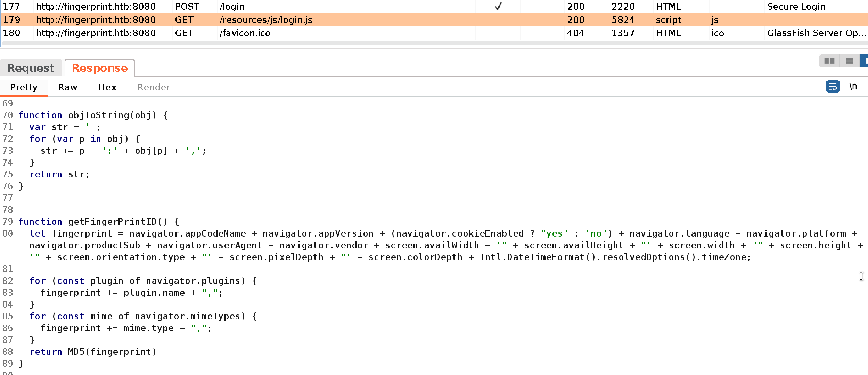Click the 'for (const plugin of navigator.plugins)' line
The height and width of the screenshot is (375, 868).
(x=143, y=281)
